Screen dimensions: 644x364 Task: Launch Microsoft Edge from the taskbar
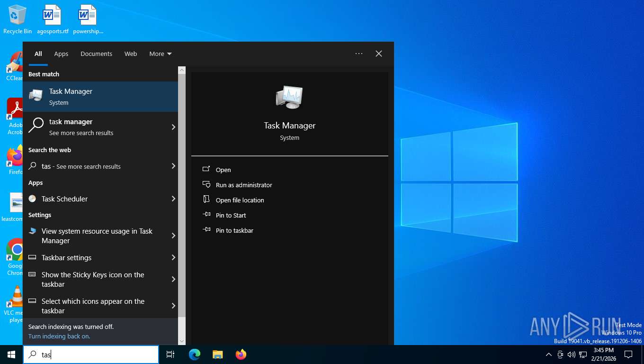(195, 355)
